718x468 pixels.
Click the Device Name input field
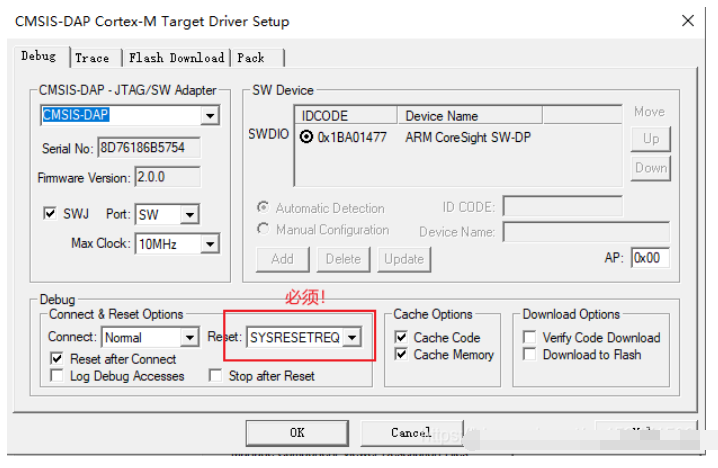[586, 232]
